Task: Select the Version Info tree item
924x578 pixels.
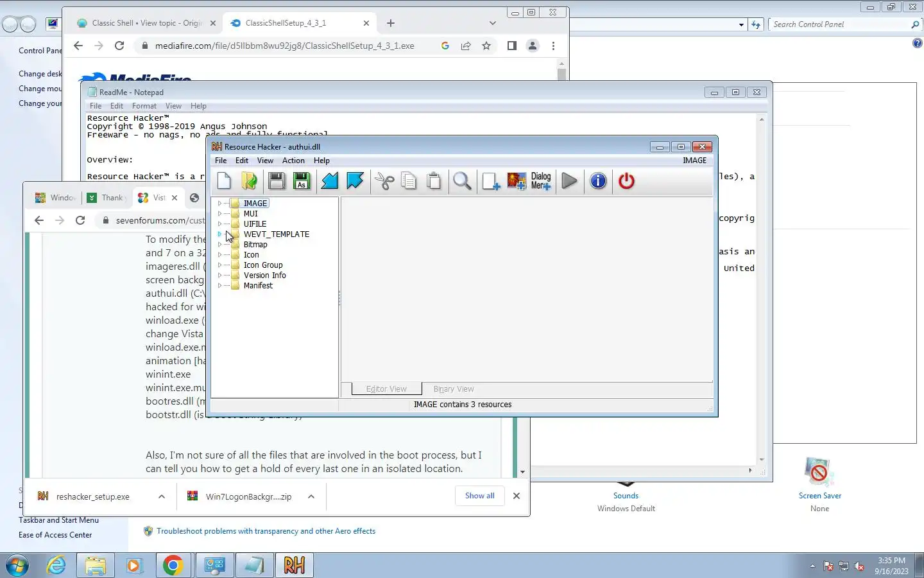Action: coord(264,276)
